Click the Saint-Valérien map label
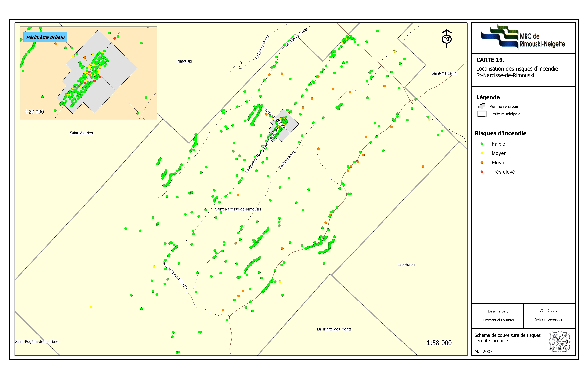588x380 pixels. (81, 133)
